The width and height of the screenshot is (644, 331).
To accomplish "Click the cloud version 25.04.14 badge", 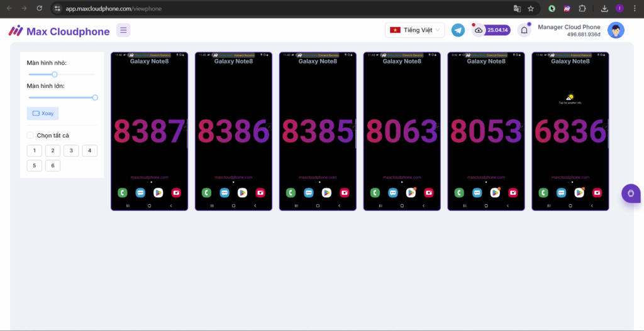I will 491,30.
